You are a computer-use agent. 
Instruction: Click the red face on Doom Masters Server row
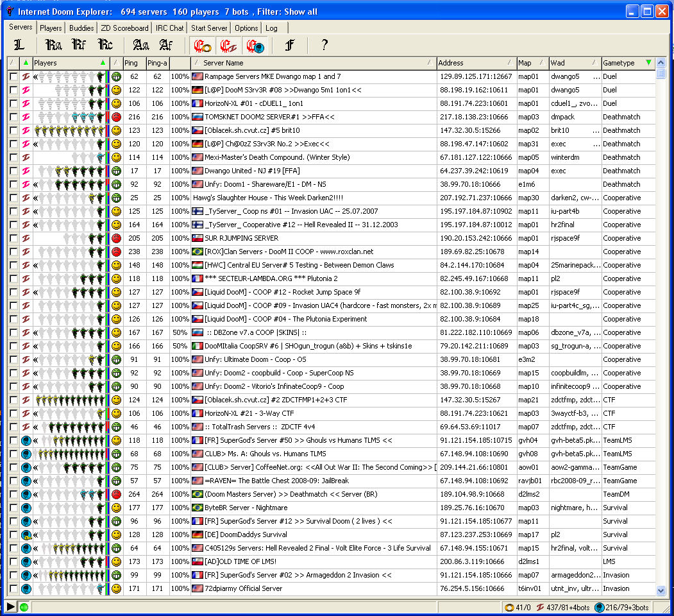tap(116, 494)
